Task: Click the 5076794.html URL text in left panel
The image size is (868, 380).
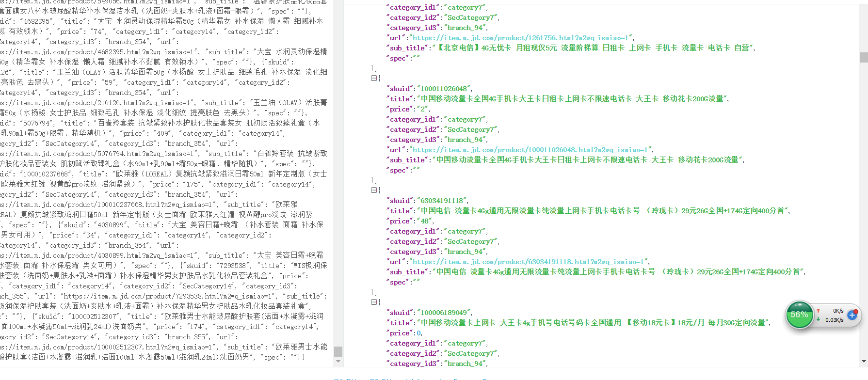Action: point(97,154)
